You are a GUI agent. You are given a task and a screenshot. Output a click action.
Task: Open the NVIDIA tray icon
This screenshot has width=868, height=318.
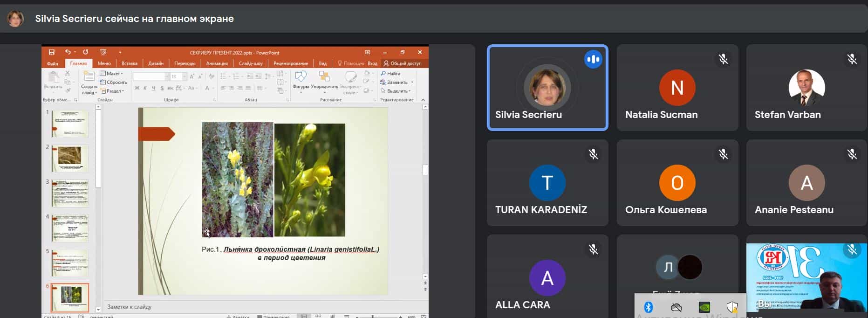click(x=704, y=307)
